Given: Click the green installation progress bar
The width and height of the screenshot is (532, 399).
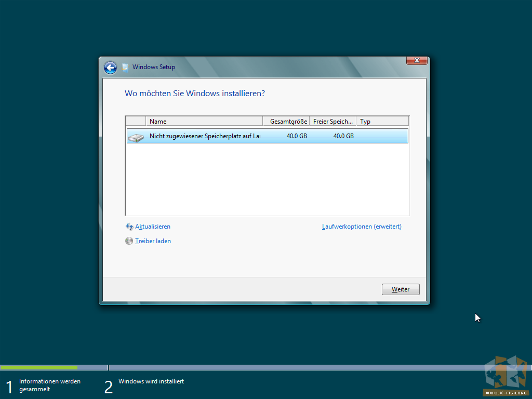Looking at the screenshot, I should click(39, 367).
